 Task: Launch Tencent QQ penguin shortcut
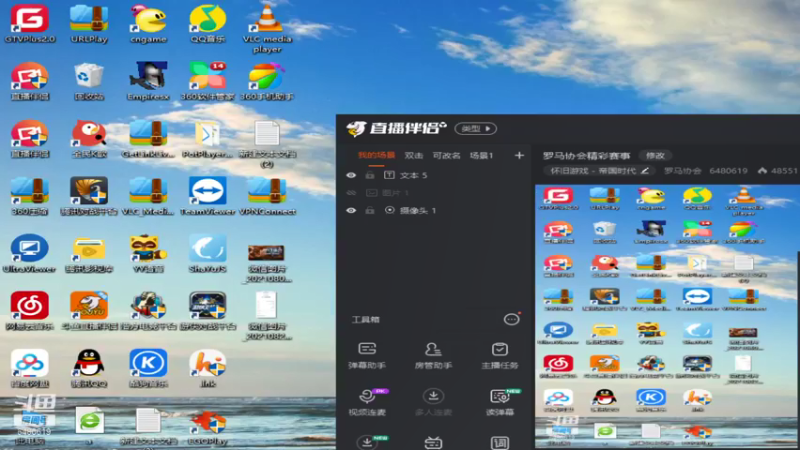tap(89, 368)
